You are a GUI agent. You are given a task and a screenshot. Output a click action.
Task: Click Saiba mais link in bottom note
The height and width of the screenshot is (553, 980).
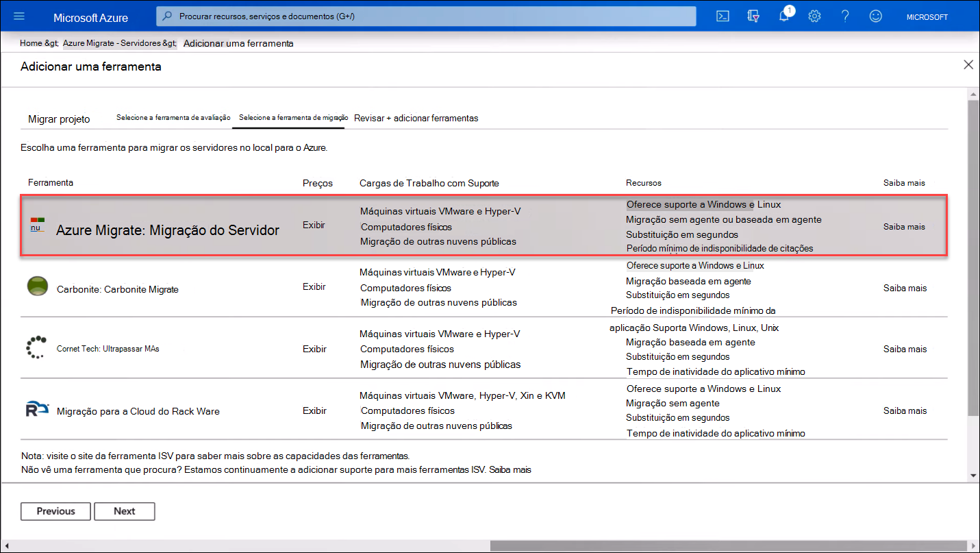pos(510,470)
